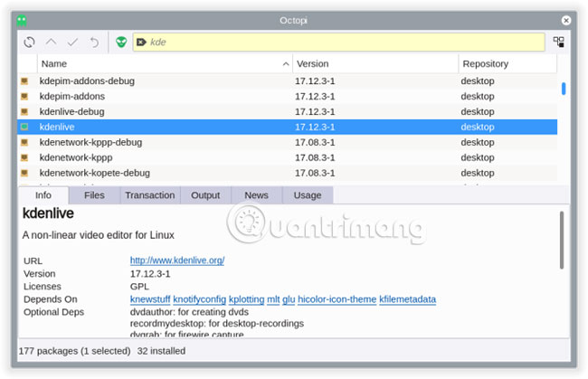Follow the kfilemetadata dependency link

click(408, 299)
